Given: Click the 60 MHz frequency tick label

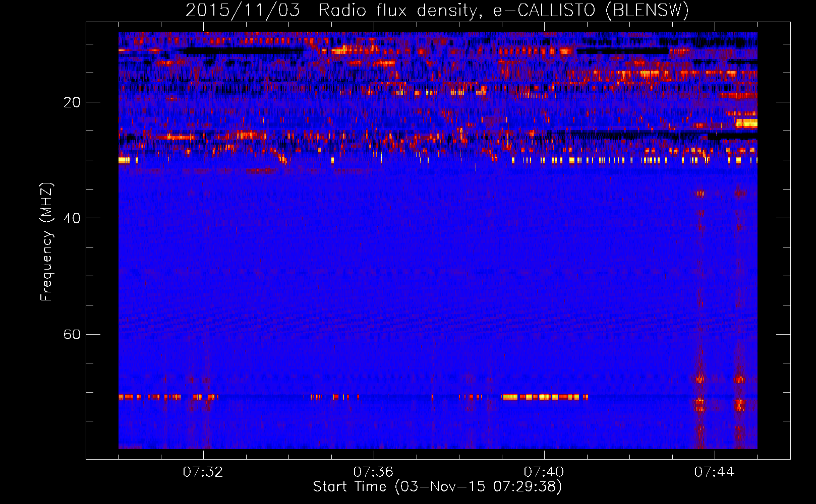Looking at the screenshot, I should (72, 334).
